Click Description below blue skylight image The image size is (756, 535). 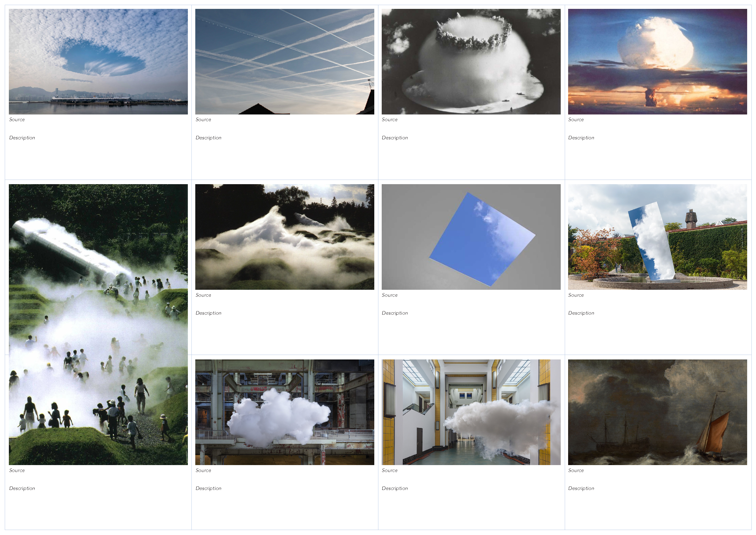coord(395,313)
